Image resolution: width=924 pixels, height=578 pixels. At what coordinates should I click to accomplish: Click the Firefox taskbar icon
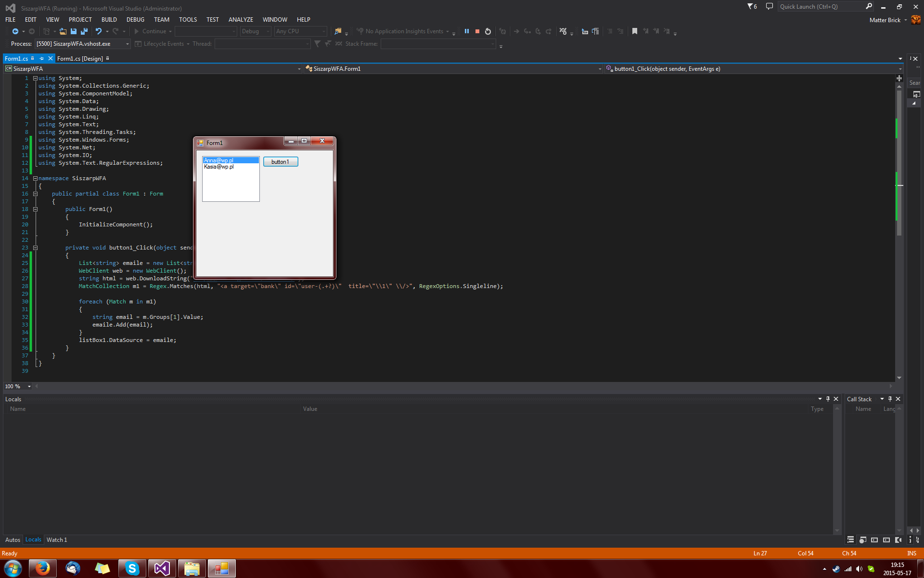coord(43,569)
